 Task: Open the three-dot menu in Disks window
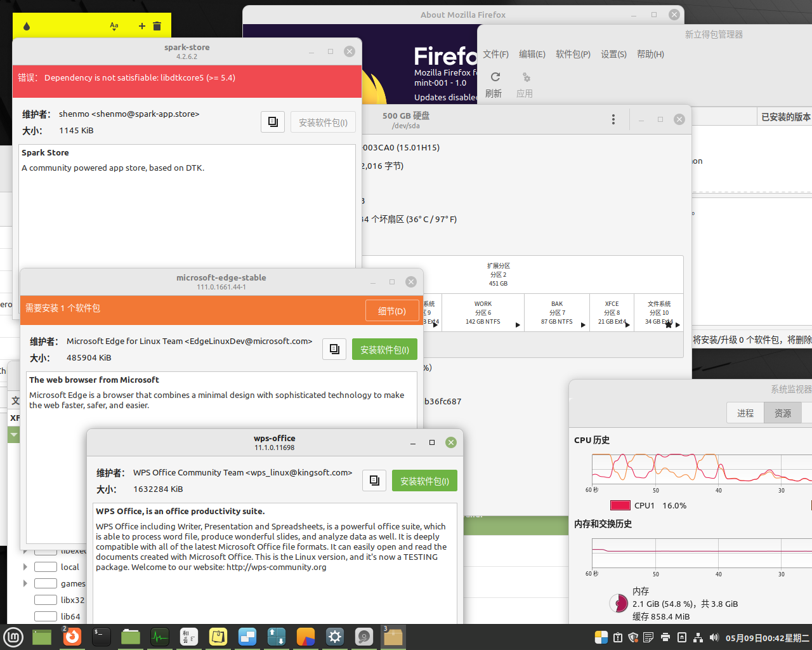click(613, 119)
